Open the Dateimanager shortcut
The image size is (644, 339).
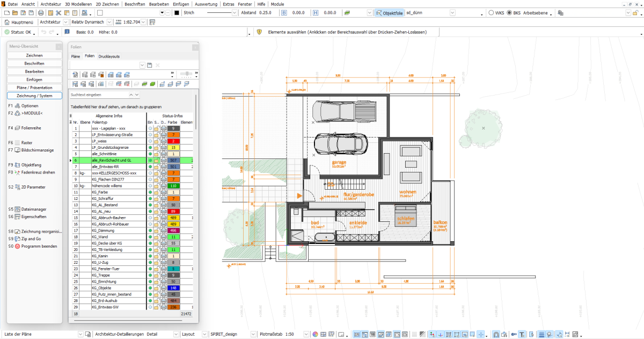click(x=18, y=209)
